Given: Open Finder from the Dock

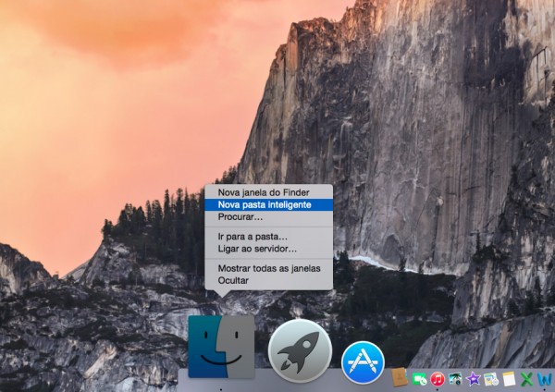Looking at the screenshot, I should 221,347.
